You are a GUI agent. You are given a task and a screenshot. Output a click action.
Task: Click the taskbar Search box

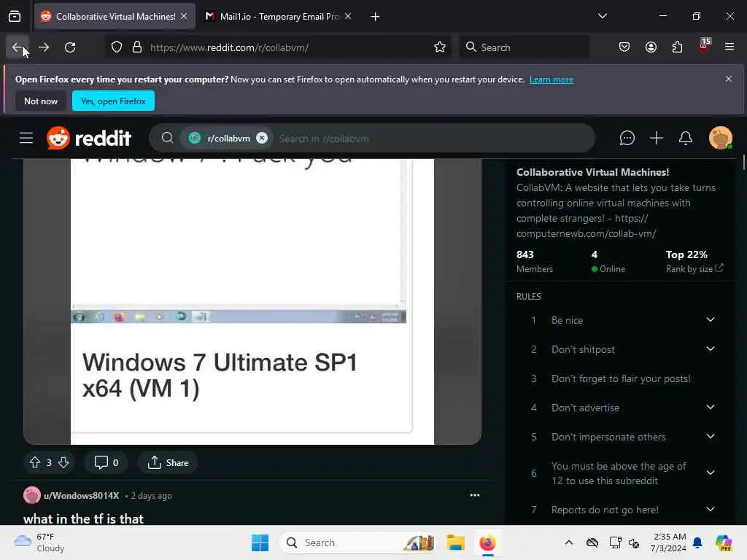click(359, 542)
